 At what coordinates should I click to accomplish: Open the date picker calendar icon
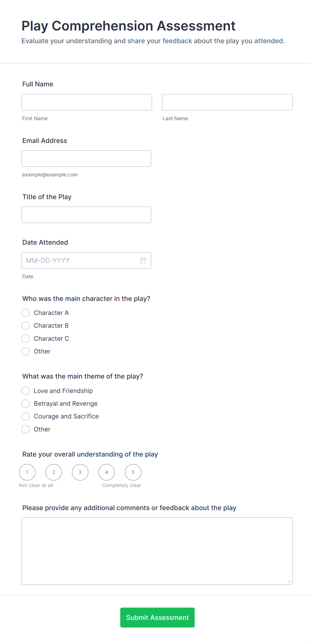point(143,260)
